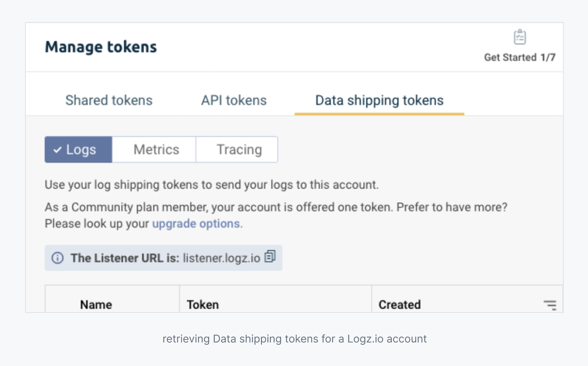
Task: Click the Get Started checklist icon
Action: click(x=520, y=37)
